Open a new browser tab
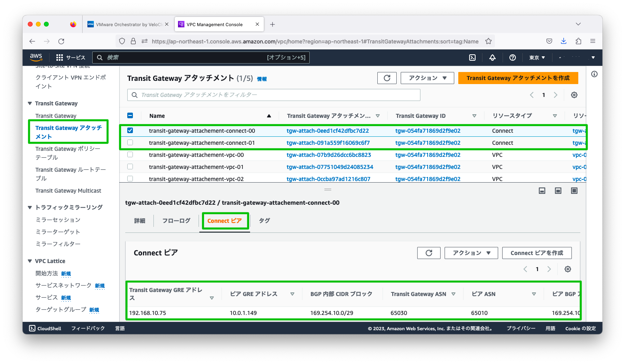625x364 pixels. click(273, 25)
